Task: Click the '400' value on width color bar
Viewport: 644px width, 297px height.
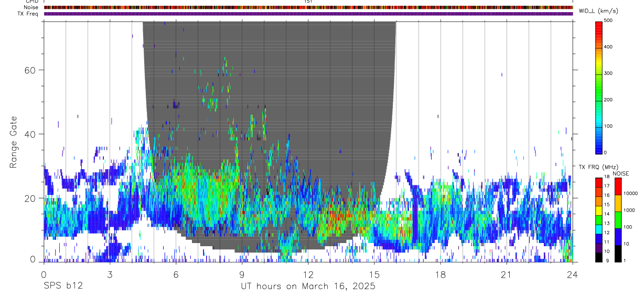Action: point(608,47)
